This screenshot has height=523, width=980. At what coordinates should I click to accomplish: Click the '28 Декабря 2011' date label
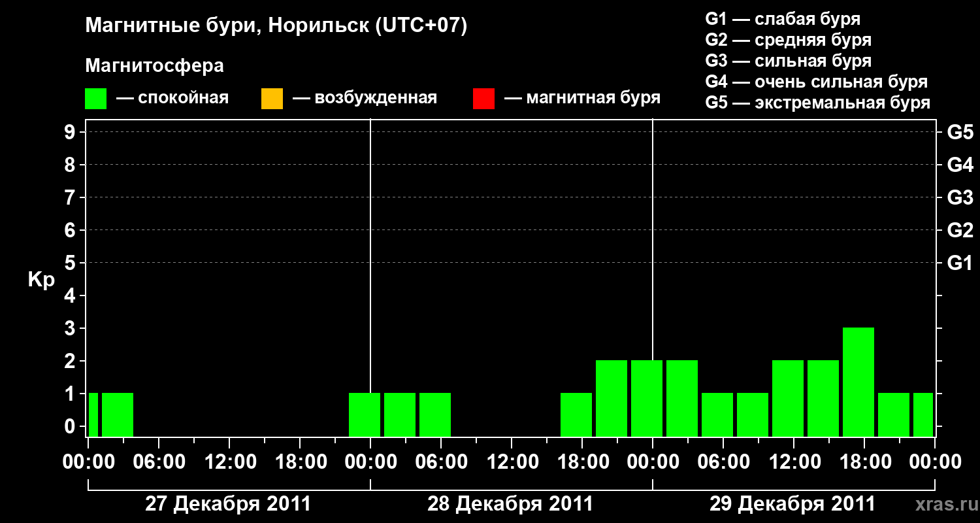click(x=510, y=504)
